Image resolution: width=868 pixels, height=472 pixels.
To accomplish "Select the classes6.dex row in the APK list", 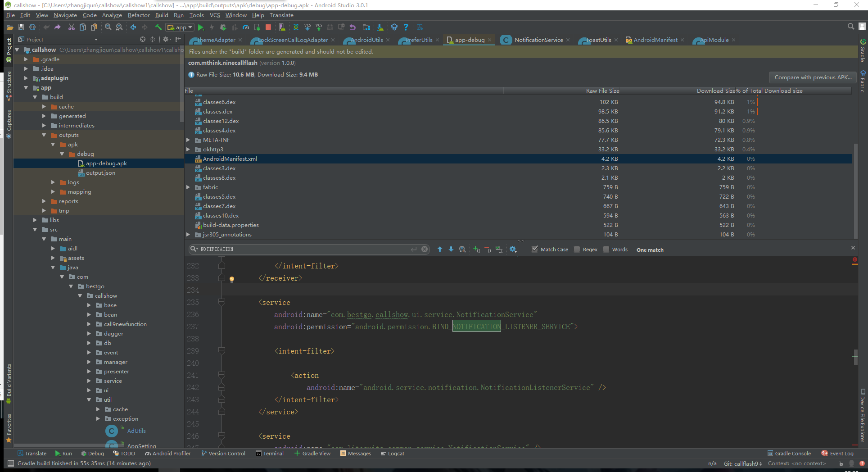I will point(219,102).
